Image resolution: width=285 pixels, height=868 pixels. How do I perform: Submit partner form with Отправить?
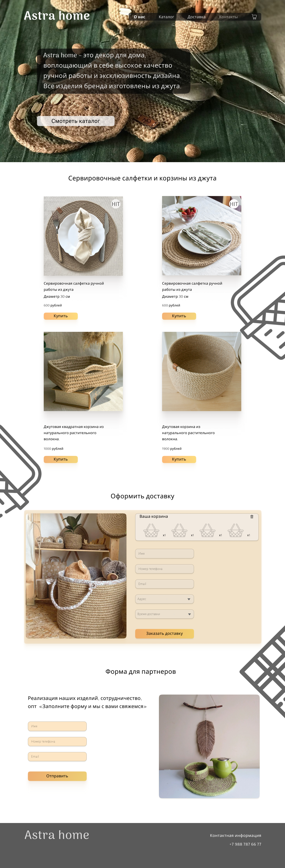(x=57, y=776)
